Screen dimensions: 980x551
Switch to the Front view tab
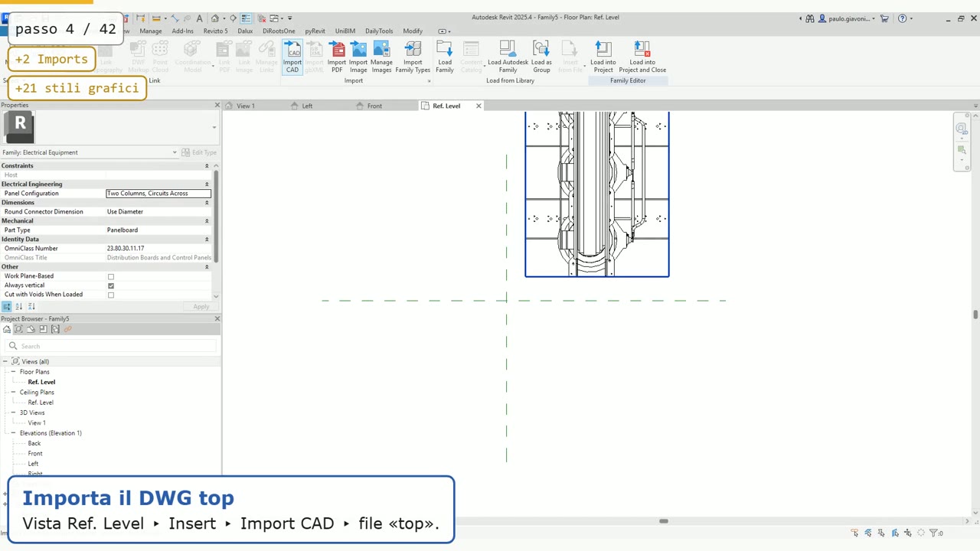click(374, 106)
